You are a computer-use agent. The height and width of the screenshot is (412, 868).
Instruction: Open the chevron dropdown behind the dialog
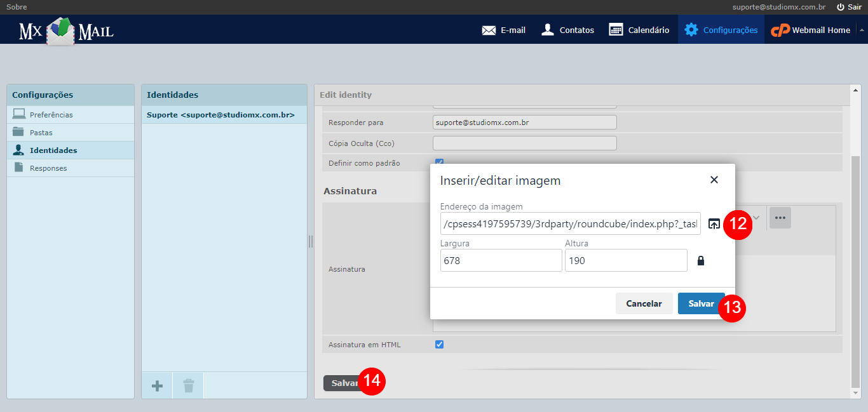(756, 217)
